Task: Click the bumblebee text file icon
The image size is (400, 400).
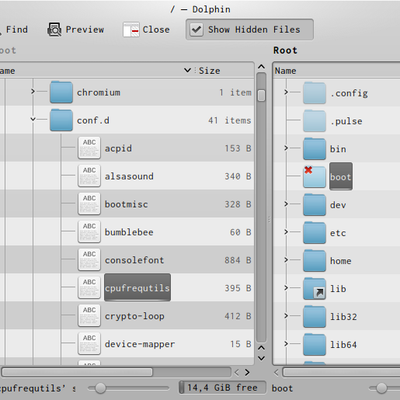Action: tap(89, 232)
